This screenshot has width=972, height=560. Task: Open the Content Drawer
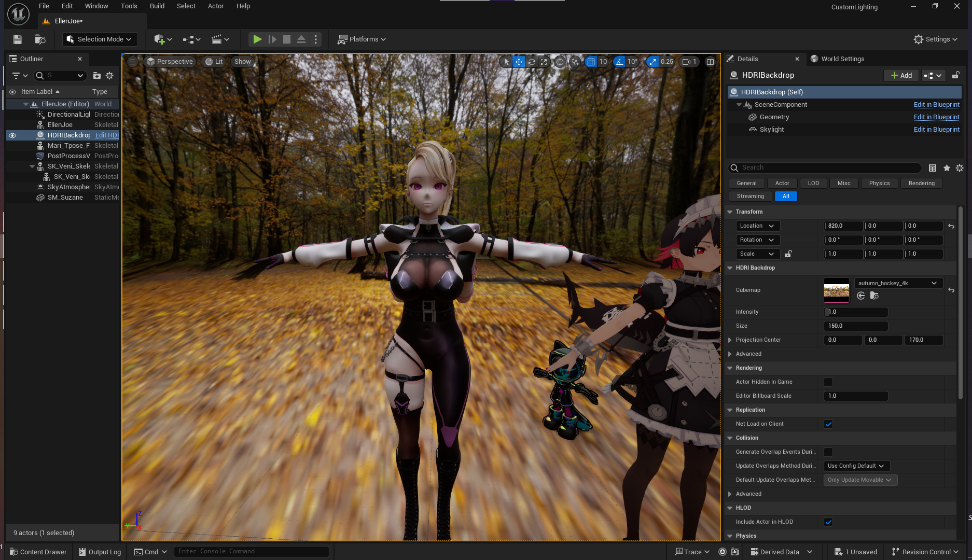(38, 552)
